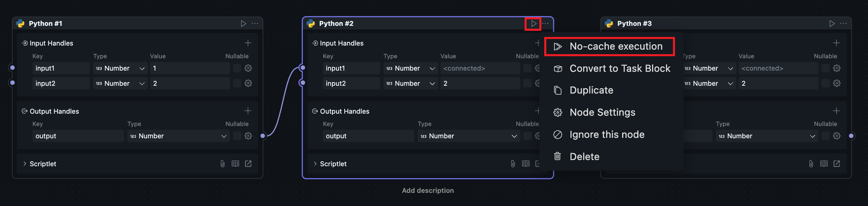This screenshot has width=868, height=206.
Task: Open Python #1 scriptlet in external editor
Action: coord(248,164)
